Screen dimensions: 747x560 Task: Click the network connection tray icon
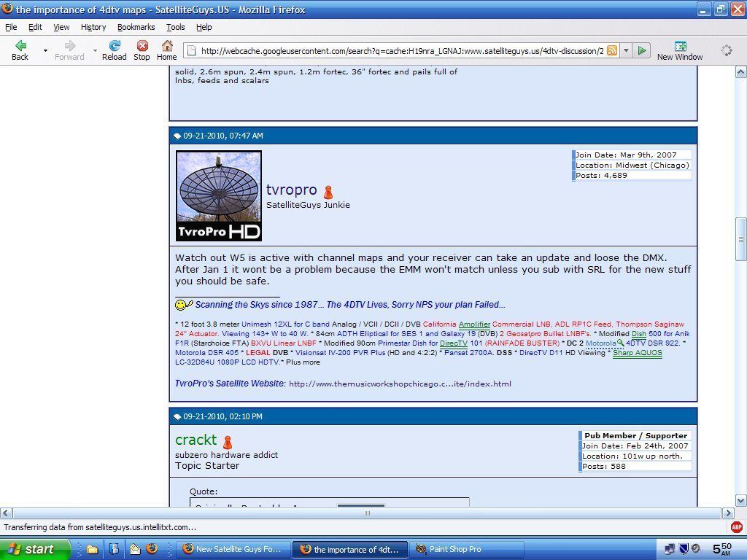[670, 549]
